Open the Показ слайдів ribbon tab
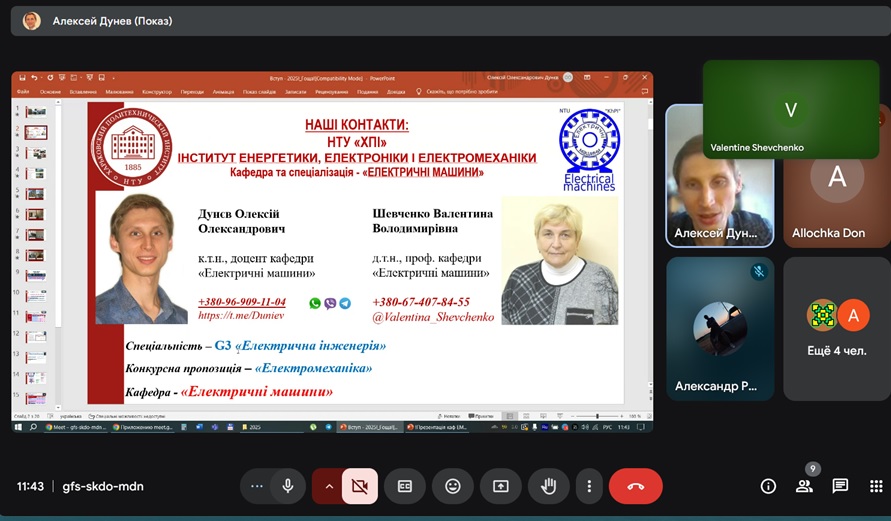Screen dimensions: 891x521 259,91
